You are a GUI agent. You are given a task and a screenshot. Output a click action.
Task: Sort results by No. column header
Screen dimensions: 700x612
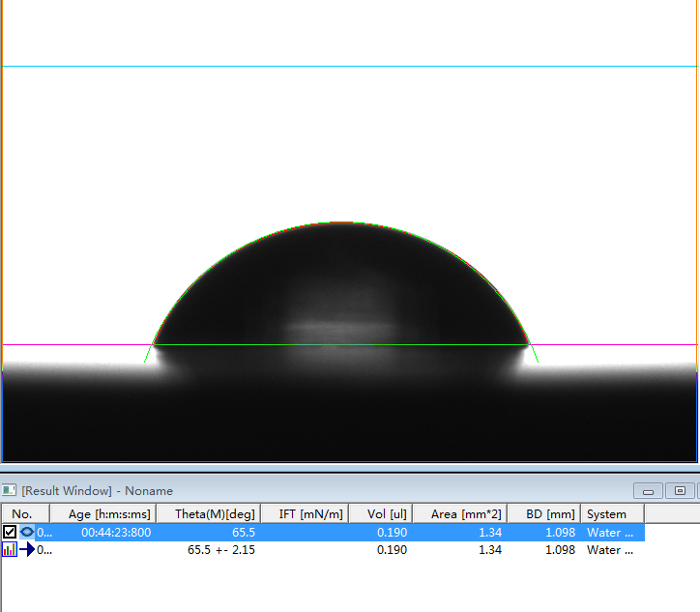(x=21, y=514)
